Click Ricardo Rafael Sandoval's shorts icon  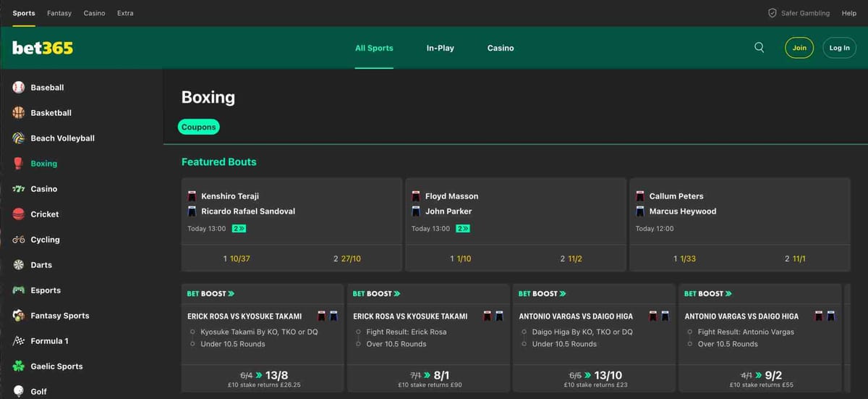pos(192,211)
